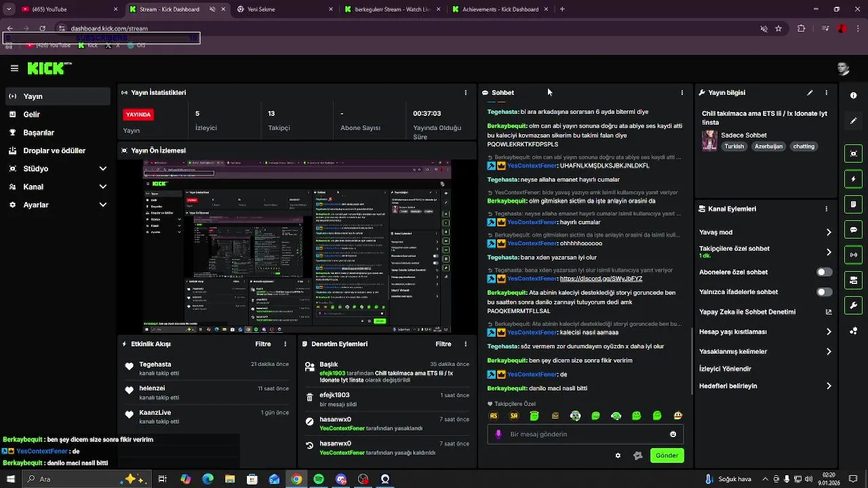Click the chat identity badge icon beside Gönder
The height and width of the screenshot is (488, 868).
pyautogui.click(x=637, y=455)
